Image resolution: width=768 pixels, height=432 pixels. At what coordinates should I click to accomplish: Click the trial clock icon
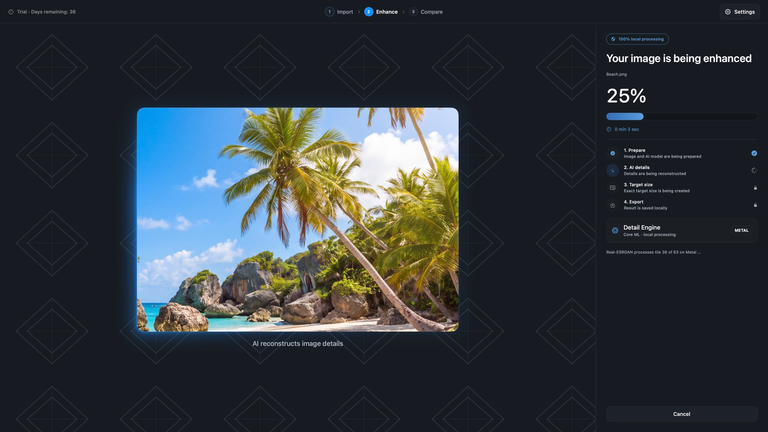tap(11, 12)
